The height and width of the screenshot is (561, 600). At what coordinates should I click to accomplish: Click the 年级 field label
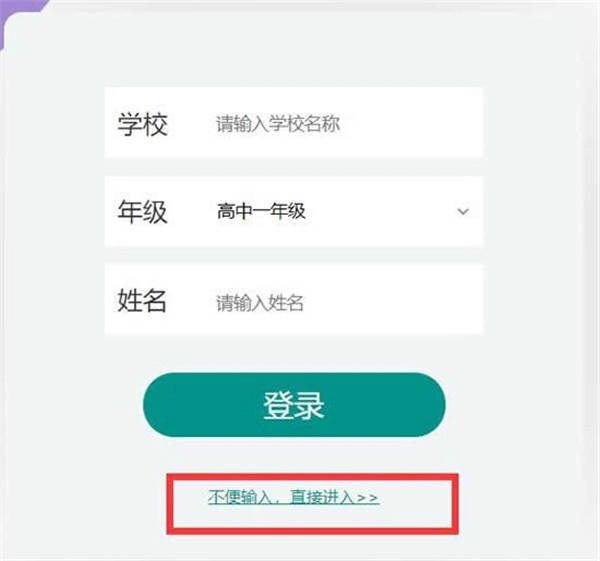[143, 212]
